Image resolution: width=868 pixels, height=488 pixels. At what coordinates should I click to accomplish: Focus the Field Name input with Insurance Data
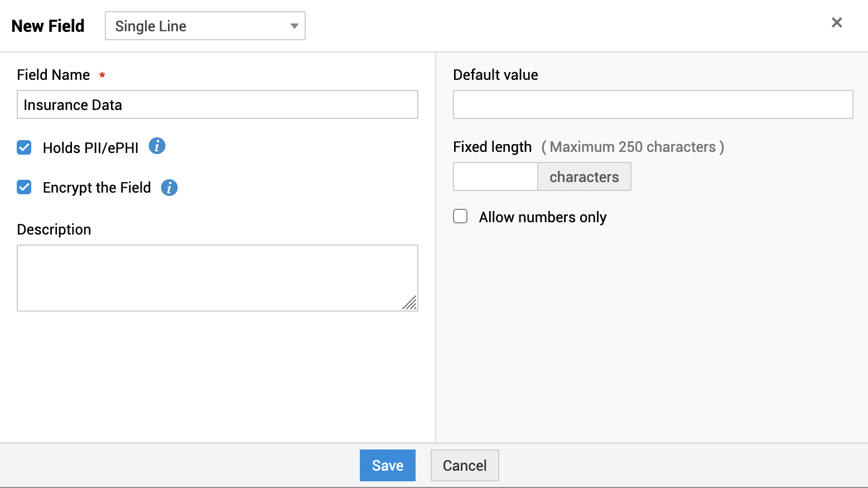[x=218, y=105]
